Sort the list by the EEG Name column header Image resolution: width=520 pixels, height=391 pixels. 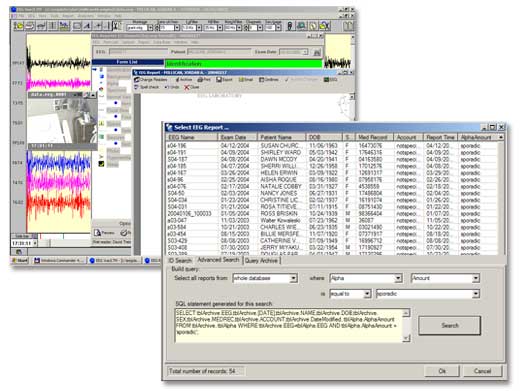click(192, 137)
